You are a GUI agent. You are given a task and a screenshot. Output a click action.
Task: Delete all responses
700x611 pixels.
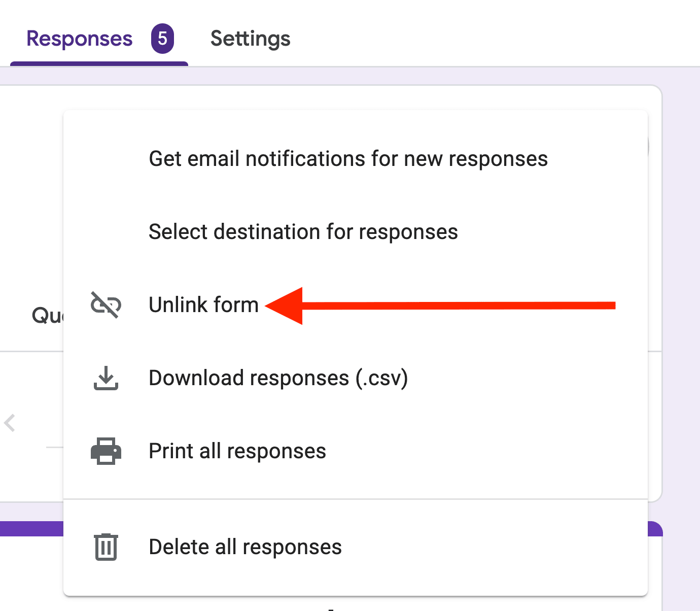(x=245, y=547)
